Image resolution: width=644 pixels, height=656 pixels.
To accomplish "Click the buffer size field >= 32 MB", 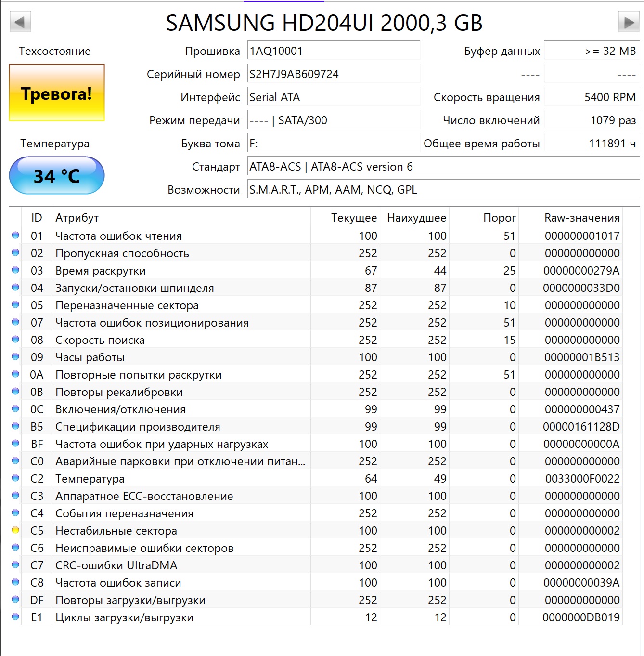I will [592, 51].
